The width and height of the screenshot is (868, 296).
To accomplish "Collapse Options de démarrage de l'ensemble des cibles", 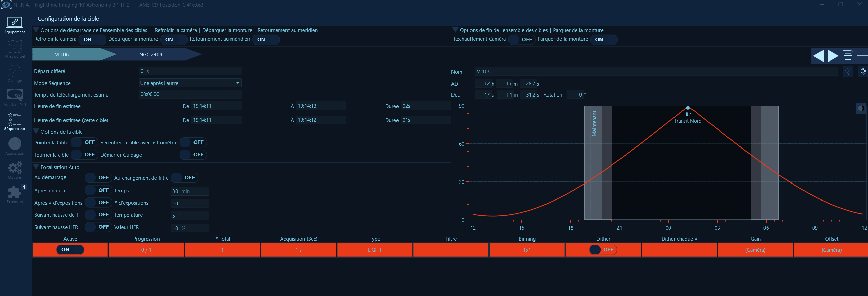I will 36,30.
